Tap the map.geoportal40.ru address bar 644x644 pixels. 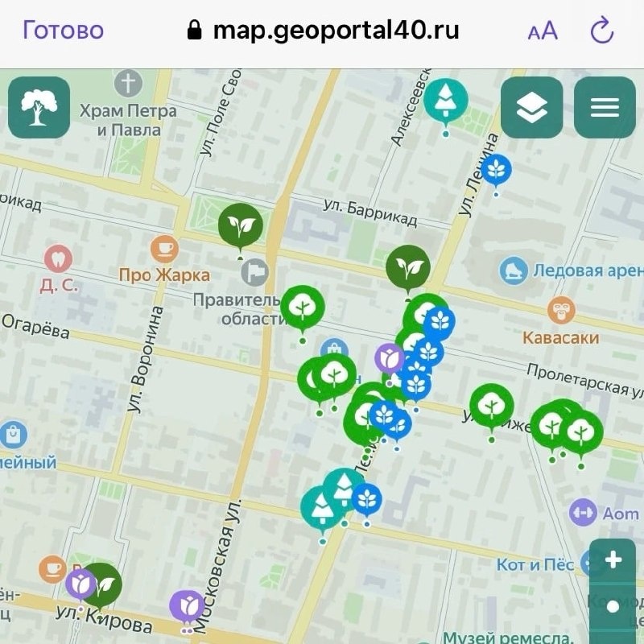324,30
